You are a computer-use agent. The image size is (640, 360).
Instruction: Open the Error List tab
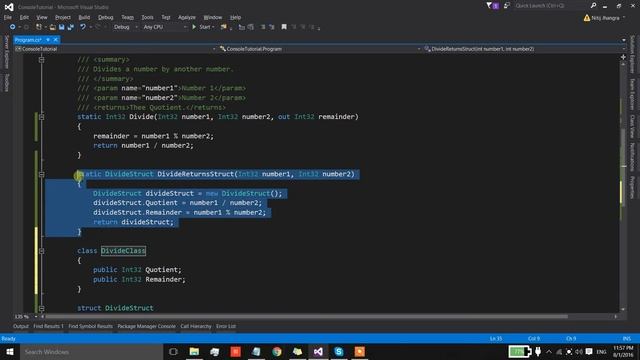tap(226, 327)
